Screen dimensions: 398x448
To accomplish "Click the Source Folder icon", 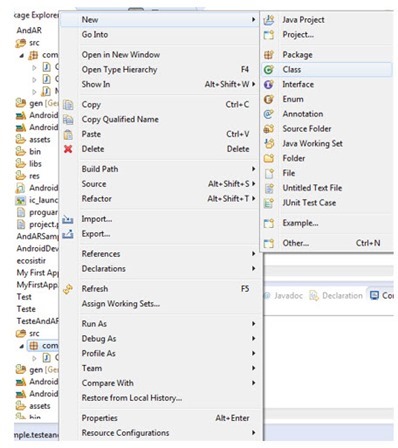I will pos(269,129).
